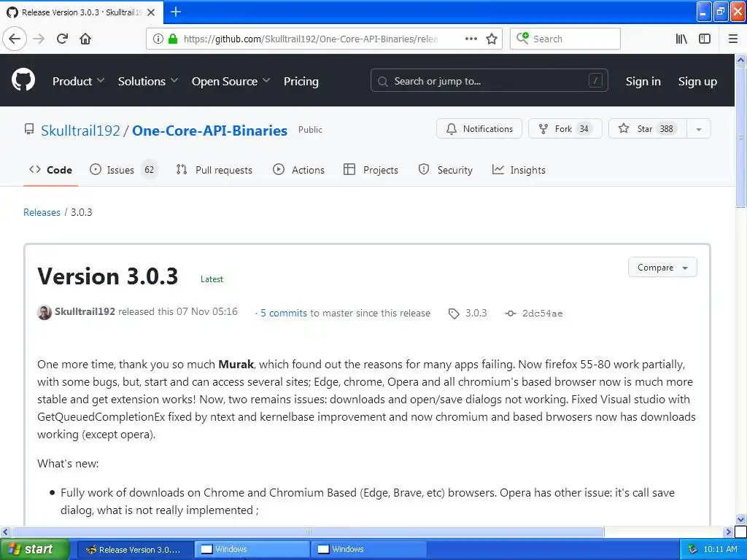The image size is (747, 560).
Task: Toggle the browser sidebar icon
Action: click(705, 39)
